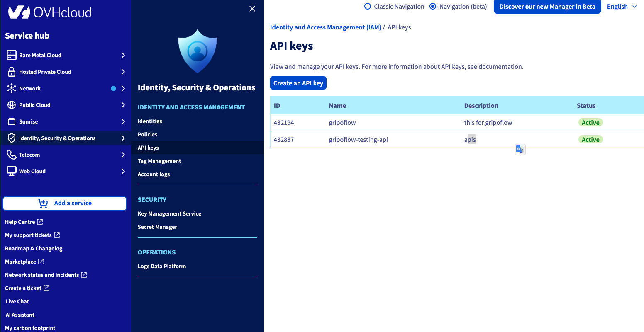Screen dimensions: 644x332
Task: Open the Identities menu item
Action: [x=150, y=121]
